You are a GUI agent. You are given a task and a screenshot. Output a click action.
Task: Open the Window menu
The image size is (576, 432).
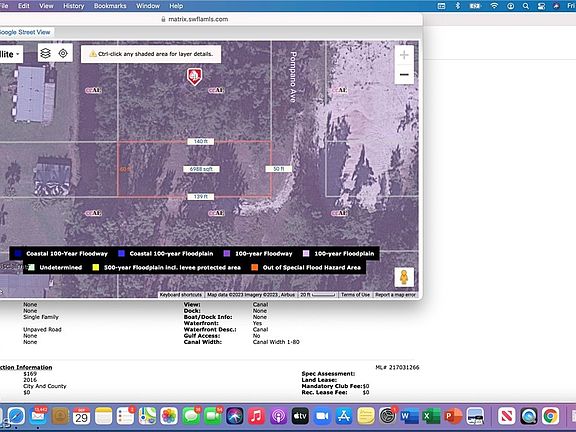point(148,6)
